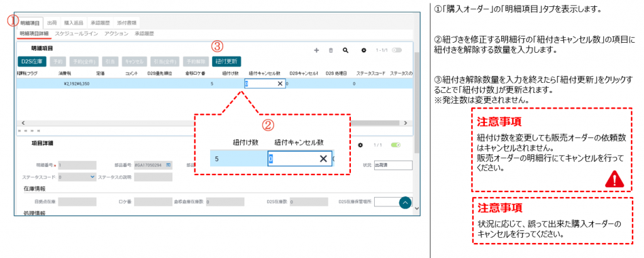
Task: Click the plus icon to add a line
Action: point(315,50)
